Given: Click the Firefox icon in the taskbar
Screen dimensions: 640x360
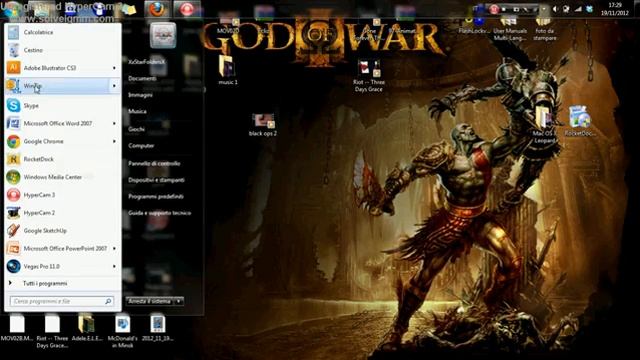Looking at the screenshot, I should [157, 9].
